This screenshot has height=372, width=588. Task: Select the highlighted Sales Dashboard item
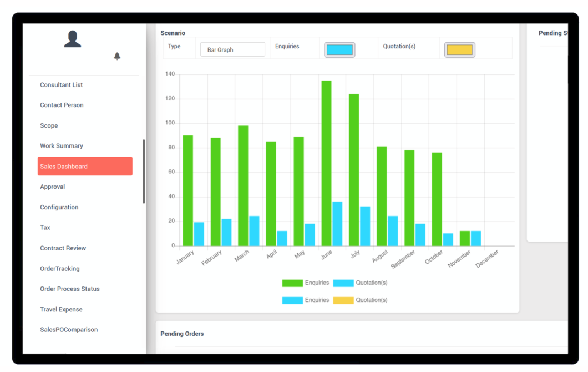click(85, 167)
